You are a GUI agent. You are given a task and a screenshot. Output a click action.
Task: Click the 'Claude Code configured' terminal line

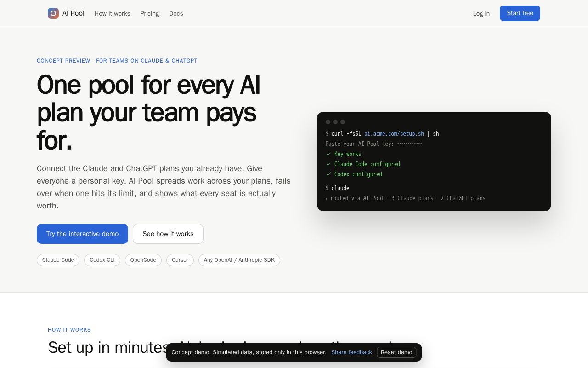(363, 164)
